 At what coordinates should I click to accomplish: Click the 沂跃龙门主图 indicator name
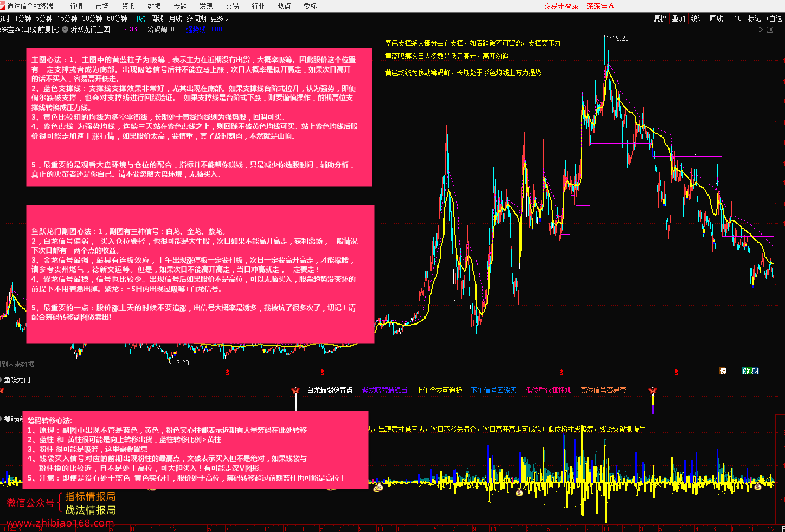pos(91,29)
